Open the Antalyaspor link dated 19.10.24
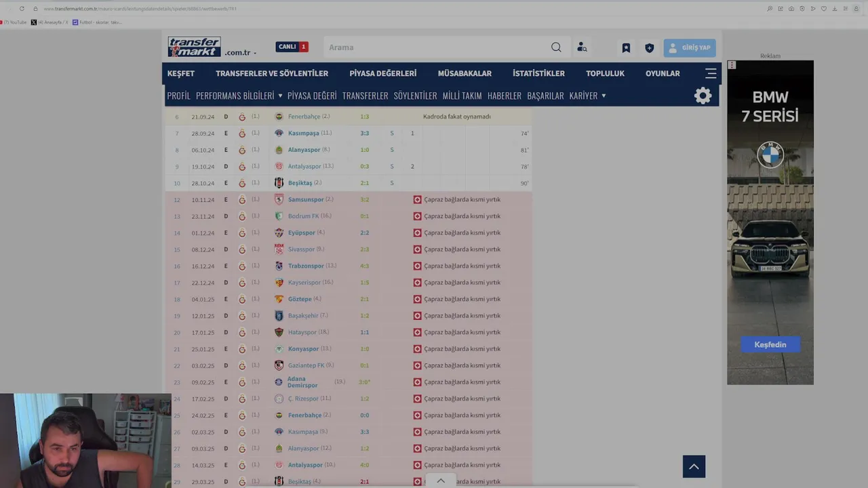Viewport: 868px width, 488px height. click(x=304, y=167)
